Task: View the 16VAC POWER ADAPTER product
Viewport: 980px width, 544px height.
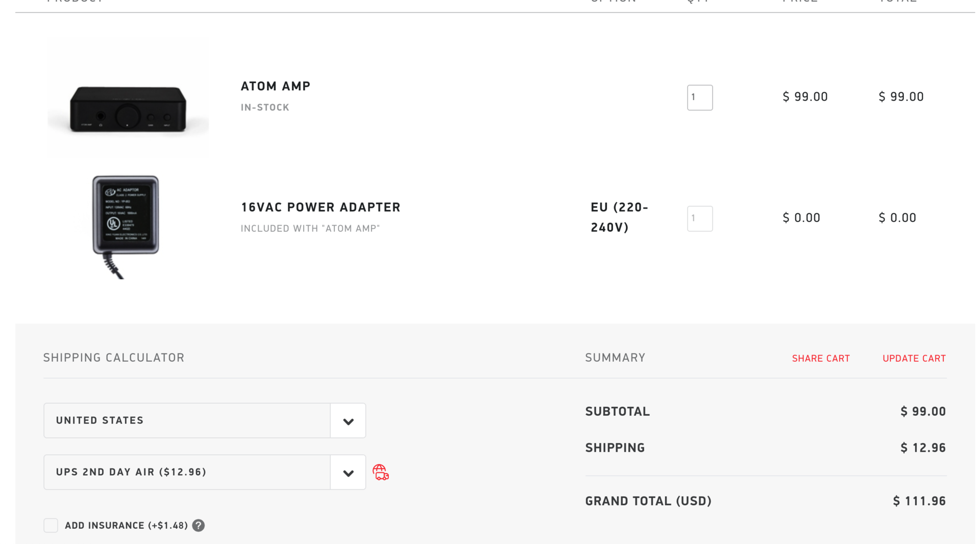Action: click(321, 207)
